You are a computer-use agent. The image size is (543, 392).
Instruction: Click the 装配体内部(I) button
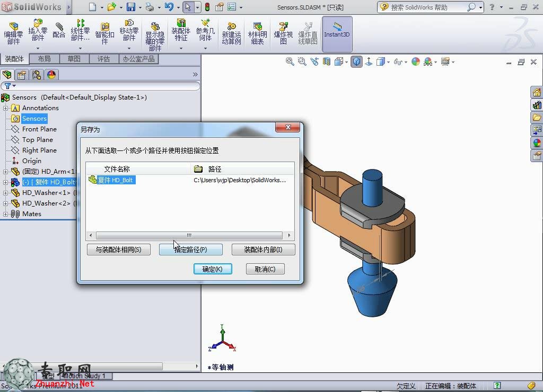pos(263,250)
